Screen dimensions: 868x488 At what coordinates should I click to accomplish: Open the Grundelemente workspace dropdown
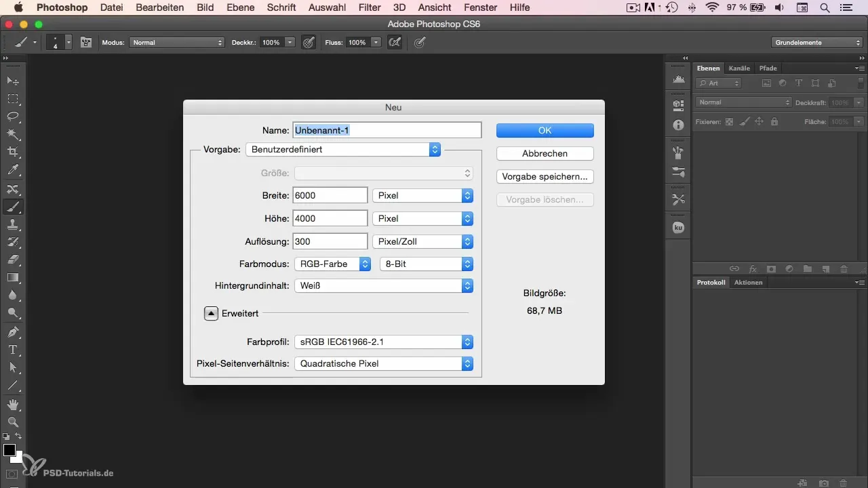[x=816, y=42]
